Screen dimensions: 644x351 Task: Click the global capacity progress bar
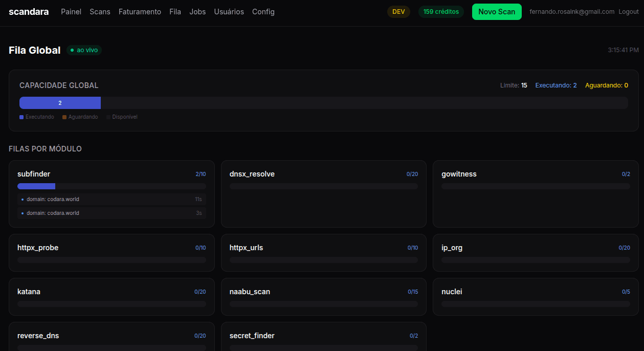[x=323, y=103]
